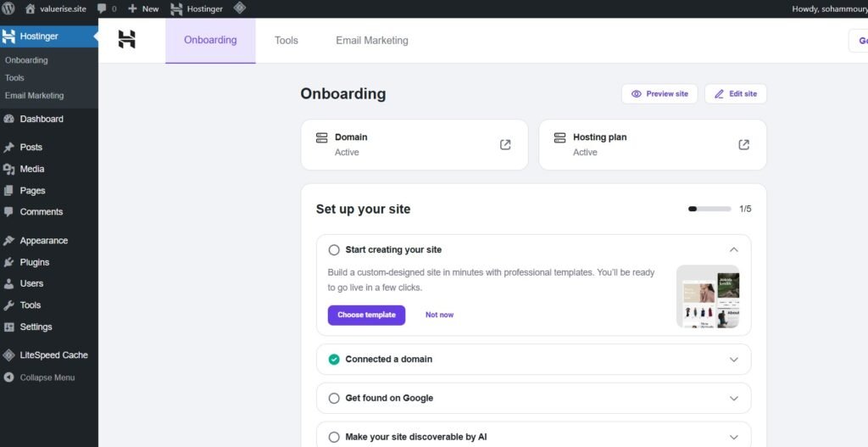This screenshot has width=868, height=447.
Task: Click the circle beside Start creating your site
Action: coord(334,250)
